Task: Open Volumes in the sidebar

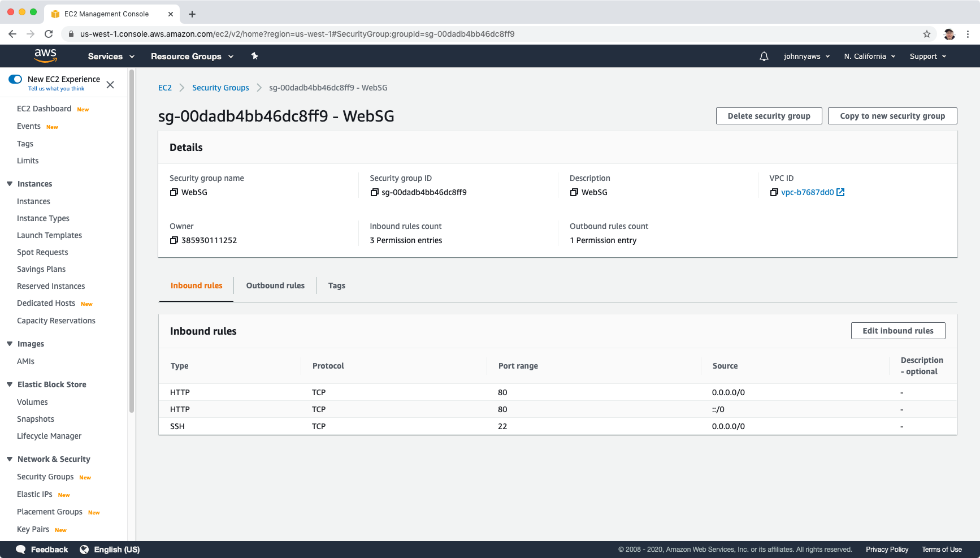Action: click(x=32, y=402)
